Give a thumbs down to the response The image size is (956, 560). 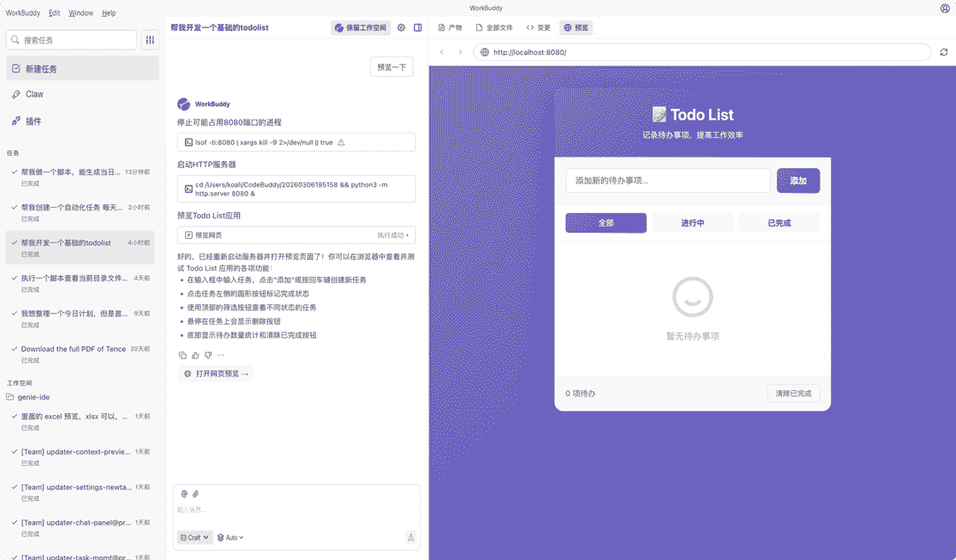209,355
